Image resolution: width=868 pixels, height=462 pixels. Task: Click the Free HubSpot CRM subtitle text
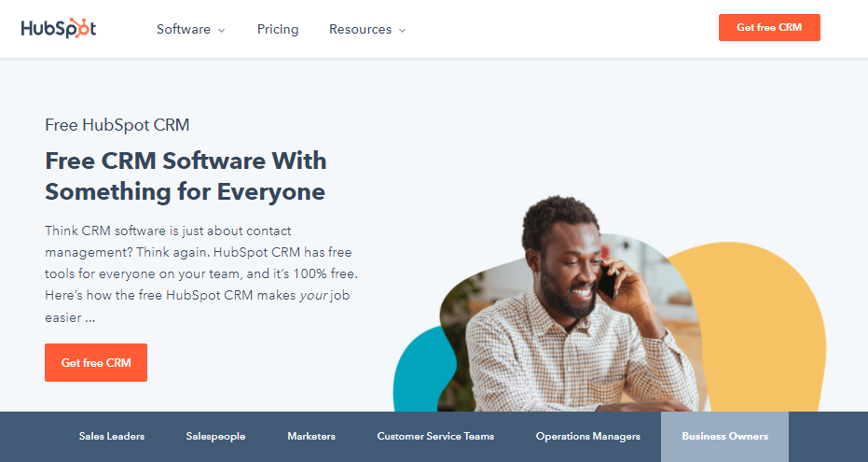click(x=117, y=125)
